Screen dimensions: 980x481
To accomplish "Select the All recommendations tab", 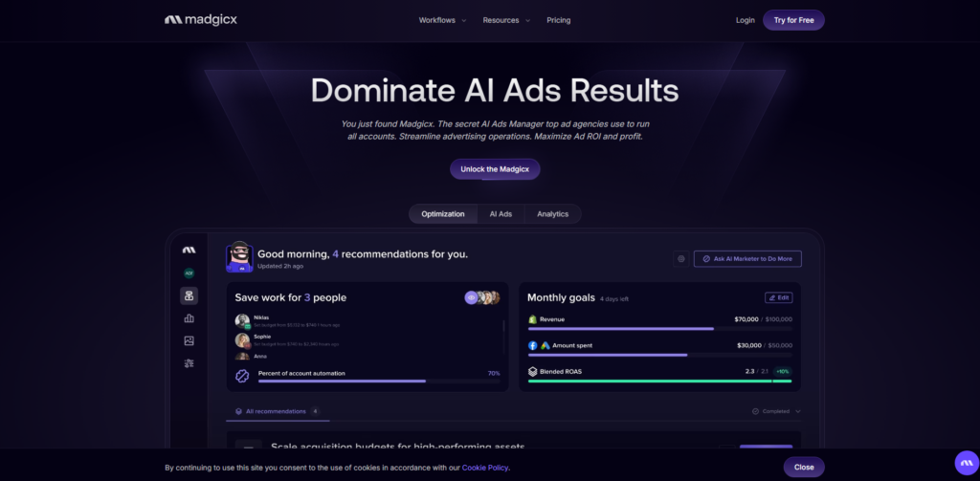I will pyautogui.click(x=278, y=411).
